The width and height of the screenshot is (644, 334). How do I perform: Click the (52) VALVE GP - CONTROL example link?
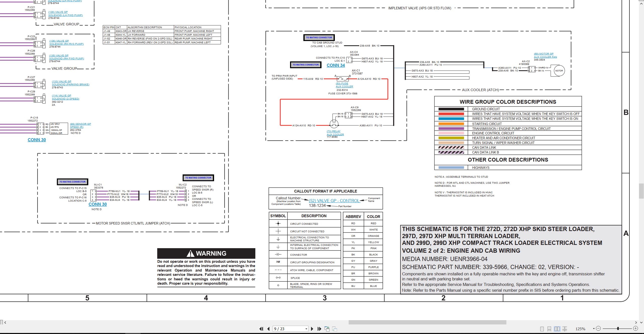334,201
